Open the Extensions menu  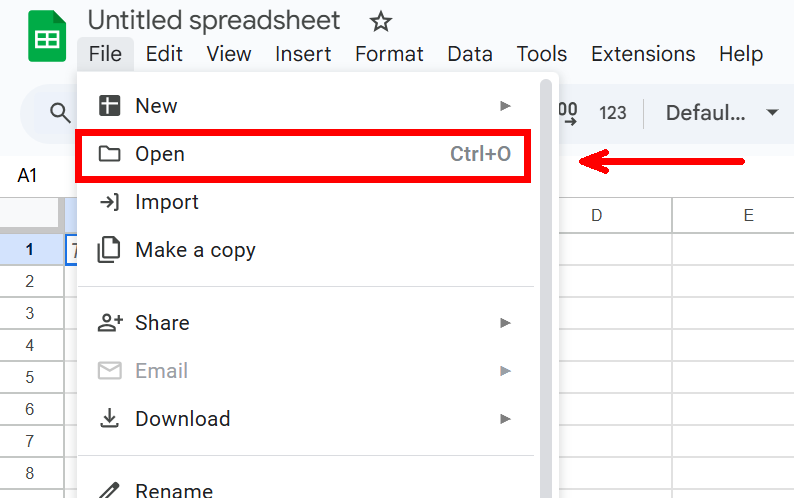643,54
